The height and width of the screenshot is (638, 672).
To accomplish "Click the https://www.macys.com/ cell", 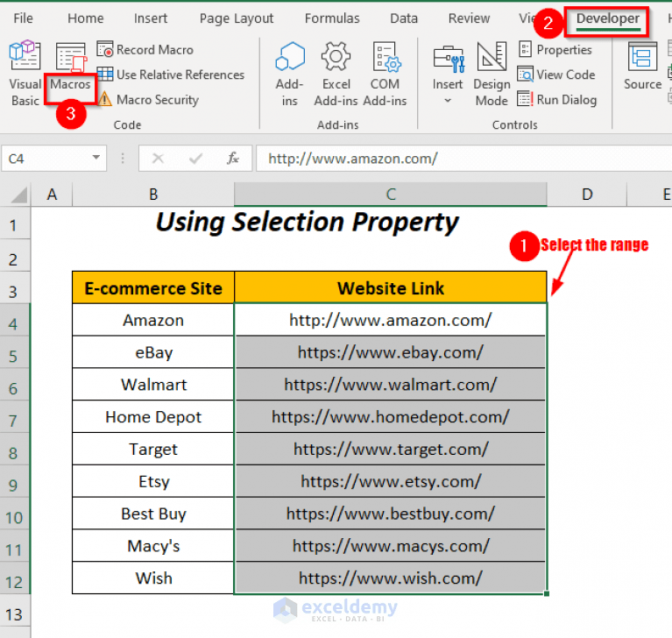I will (x=391, y=546).
